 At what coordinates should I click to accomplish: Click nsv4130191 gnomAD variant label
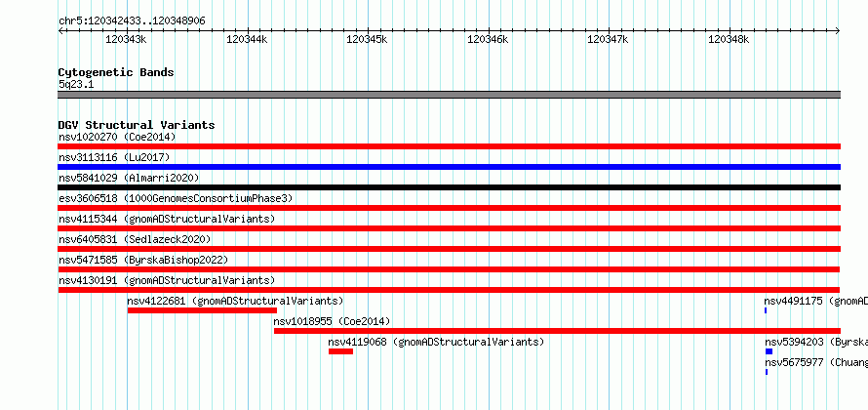(167, 280)
